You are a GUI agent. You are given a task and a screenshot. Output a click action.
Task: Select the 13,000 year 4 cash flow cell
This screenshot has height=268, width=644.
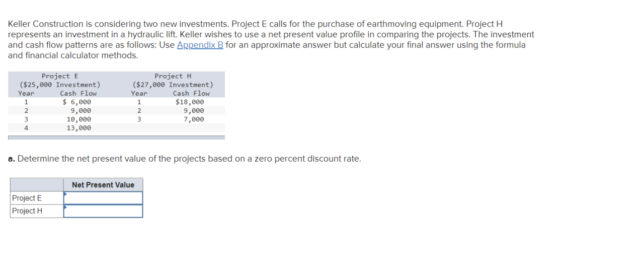click(79, 128)
